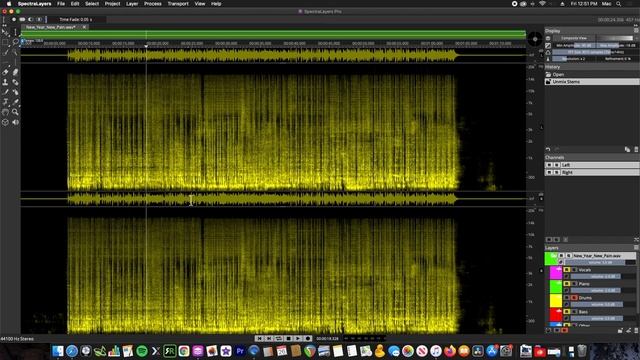Click the yellow Drums layer color swatch
The image size is (640, 360).
tap(556, 300)
